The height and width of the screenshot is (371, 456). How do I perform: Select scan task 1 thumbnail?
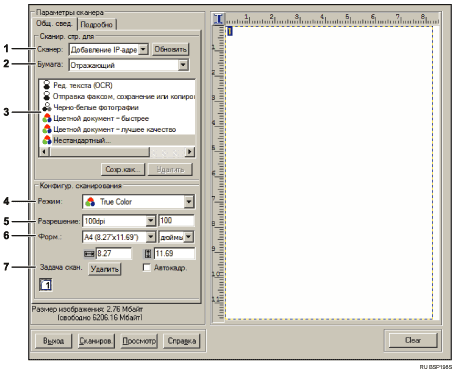(46, 285)
